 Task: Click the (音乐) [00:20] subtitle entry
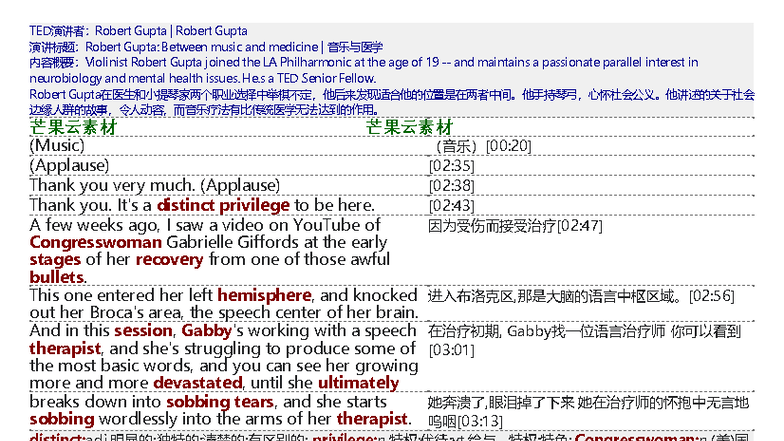pyautogui.click(x=479, y=146)
